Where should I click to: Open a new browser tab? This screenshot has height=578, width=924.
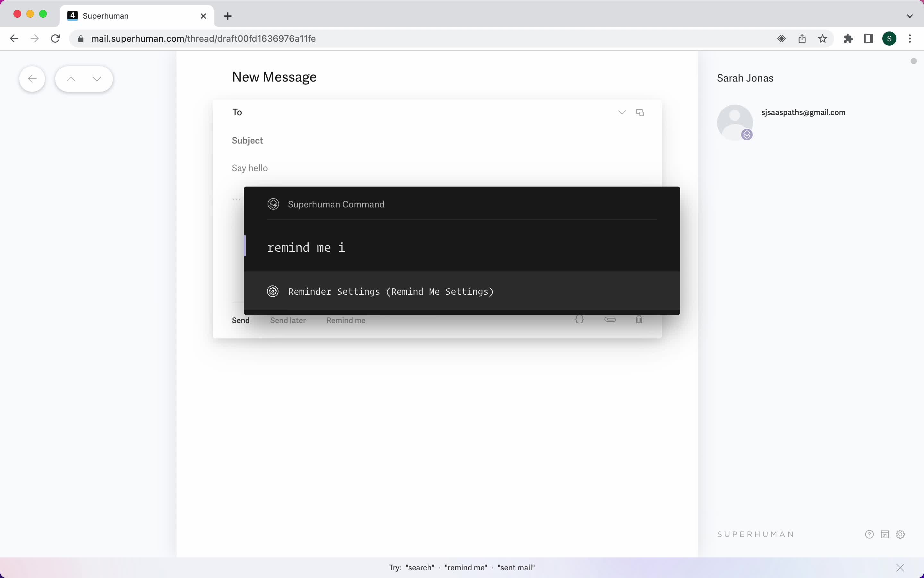227,16
